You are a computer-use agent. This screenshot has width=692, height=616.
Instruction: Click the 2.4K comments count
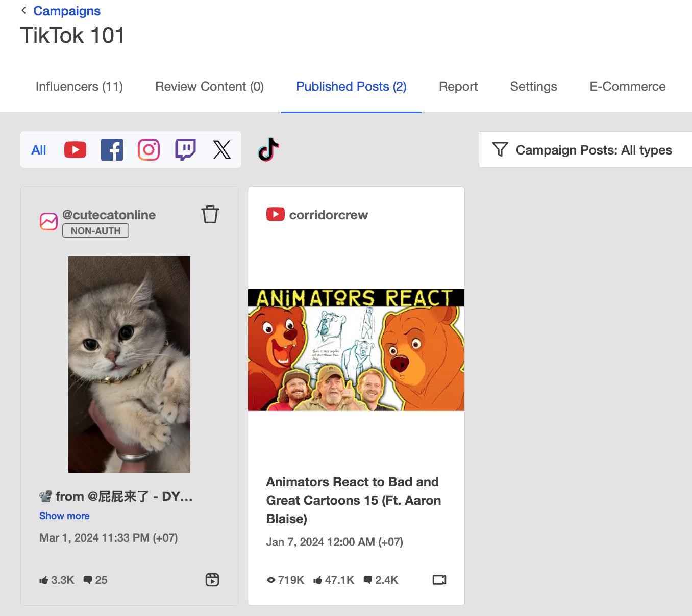[x=387, y=580]
